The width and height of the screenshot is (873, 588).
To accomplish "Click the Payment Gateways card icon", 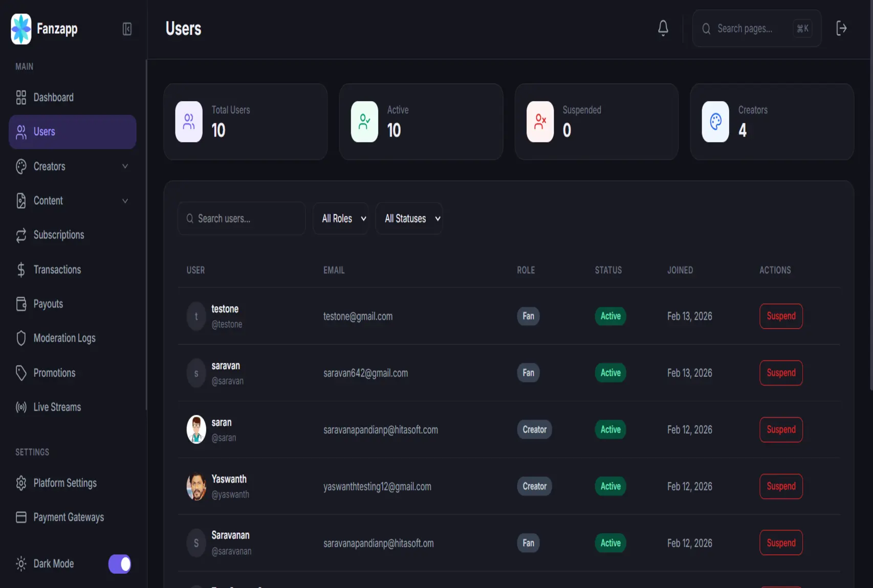I will pos(21,517).
